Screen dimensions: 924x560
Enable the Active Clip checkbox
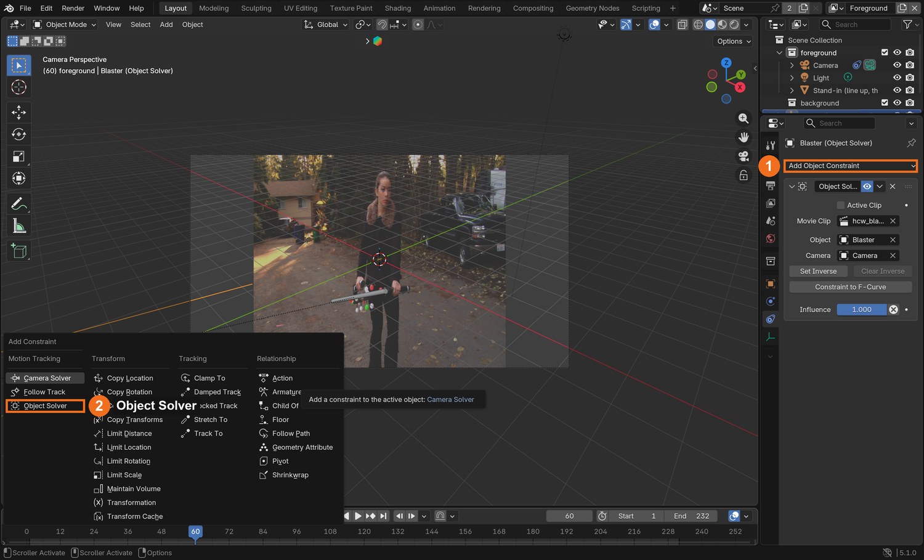(x=840, y=205)
